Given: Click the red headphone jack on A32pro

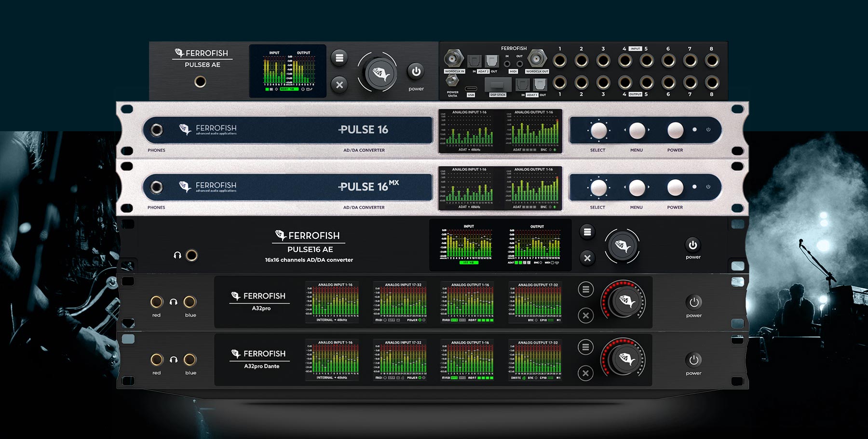Looking at the screenshot, I should 157,302.
